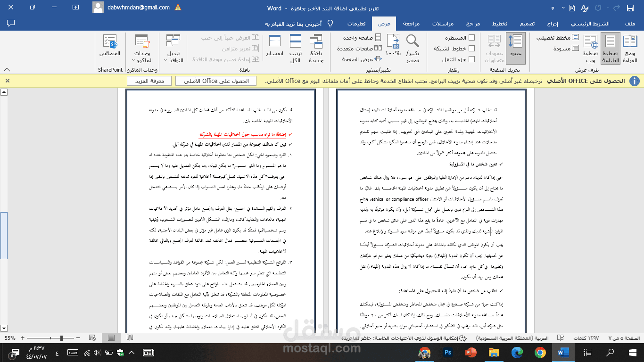
Task: Open Outline view (مخطط تفصيلي)
Action: [558, 38]
